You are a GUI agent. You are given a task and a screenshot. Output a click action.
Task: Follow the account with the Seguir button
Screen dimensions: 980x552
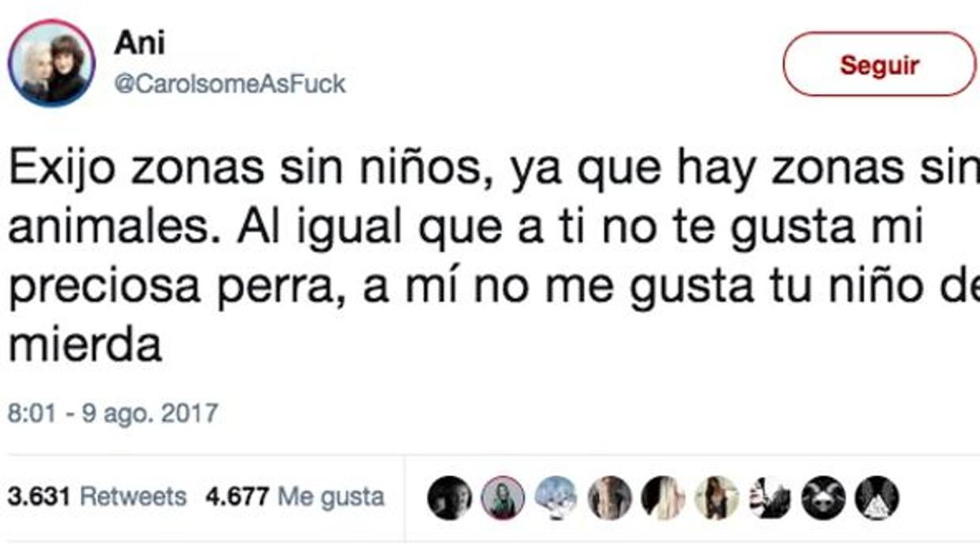(880, 65)
